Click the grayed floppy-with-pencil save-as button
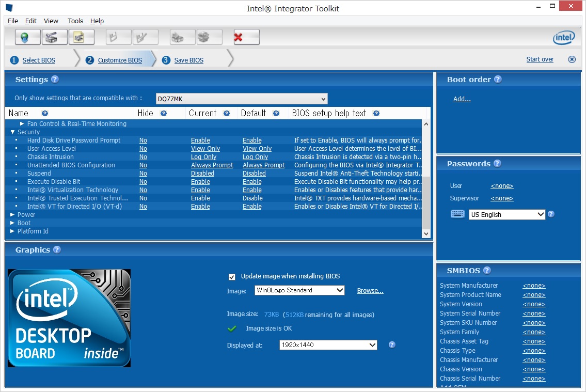 click(x=146, y=37)
